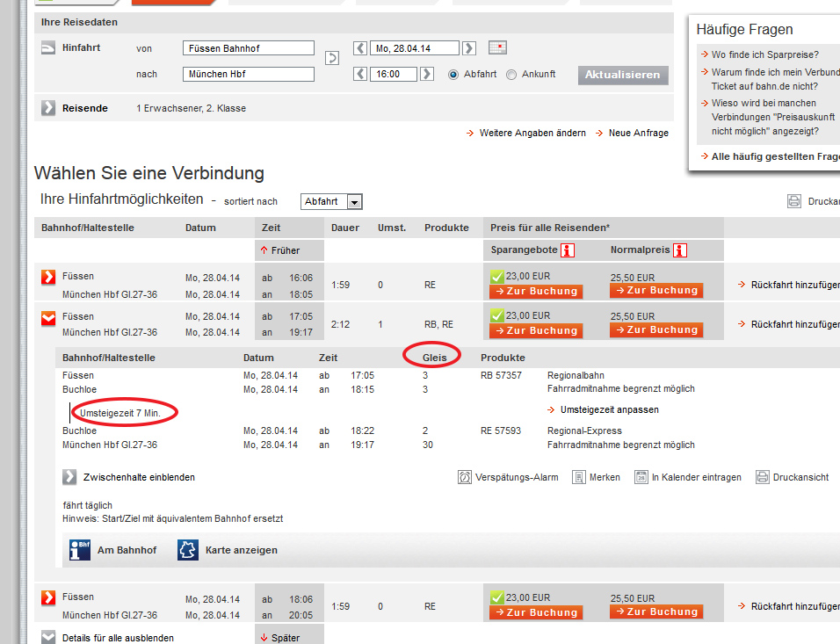The height and width of the screenshot is (644, 840).
Task: Open the calendar date picker icon
Action: pyautogui.click(x=497, y=47)
